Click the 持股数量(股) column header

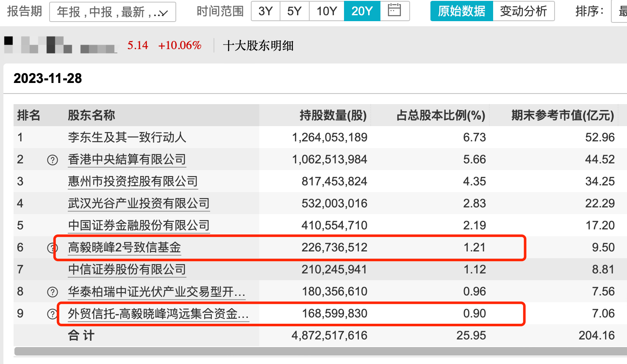tap(333, 115)
